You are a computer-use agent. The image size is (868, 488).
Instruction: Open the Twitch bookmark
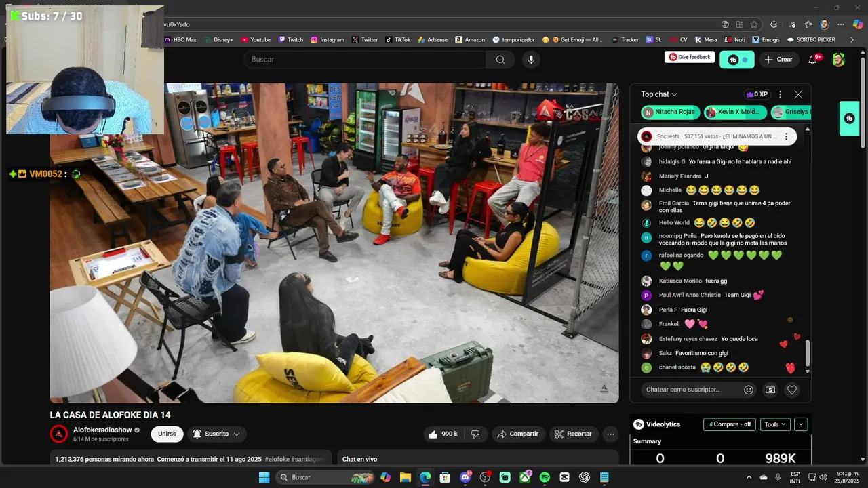pos(290,40)
